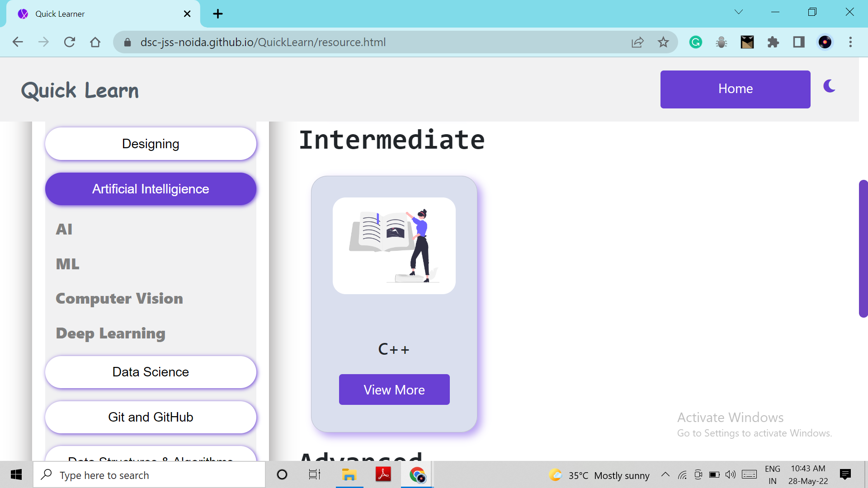Expand the tab search chevron
Viewport: 868px width, 488px height.
point(739,12)
